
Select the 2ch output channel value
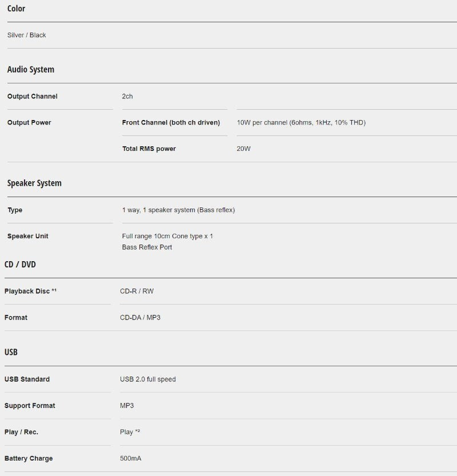(x=127, y=96)
